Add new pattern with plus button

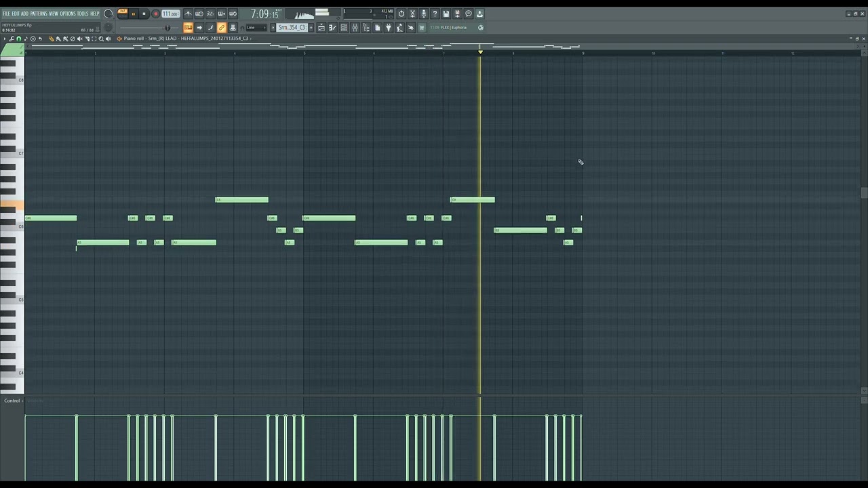[x=311, y=28]
